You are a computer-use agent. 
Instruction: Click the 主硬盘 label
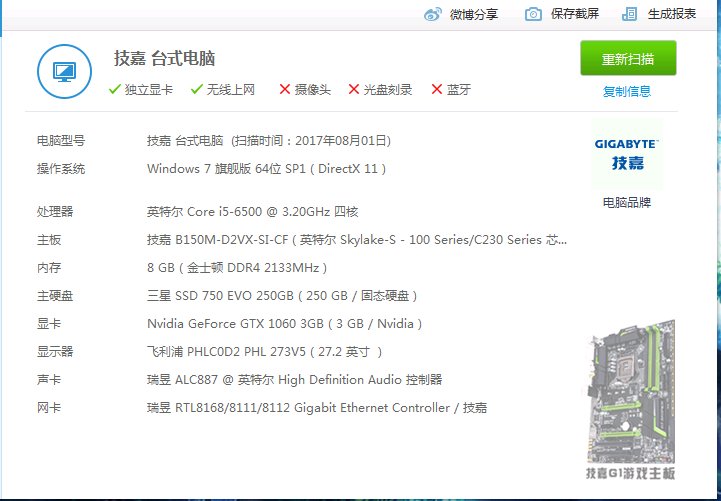[x=55, y=296]
